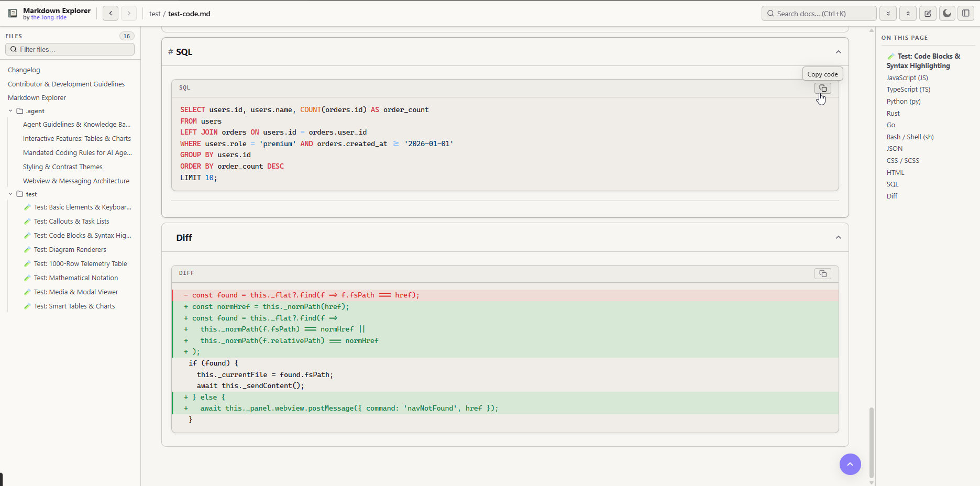The width and height of the screenshot is (980, 486).
Task: Click the 'test' breadcrumb segment
Action: pyautogui.click(x=155, y=14)
